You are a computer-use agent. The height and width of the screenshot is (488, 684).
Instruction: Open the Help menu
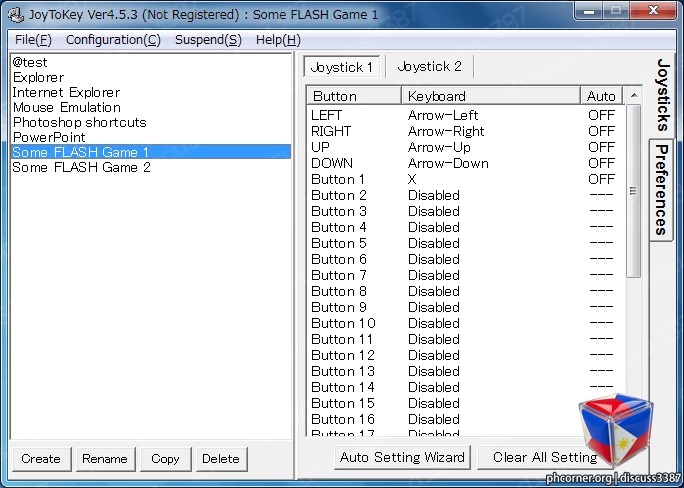(x=278, y=40)
